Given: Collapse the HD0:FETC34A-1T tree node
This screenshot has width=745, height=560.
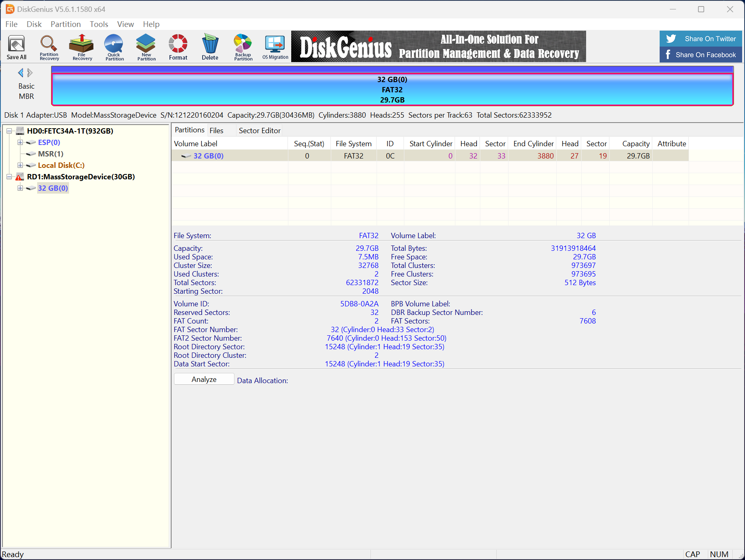Looking at the screenshot, I should tap(9, 131).
